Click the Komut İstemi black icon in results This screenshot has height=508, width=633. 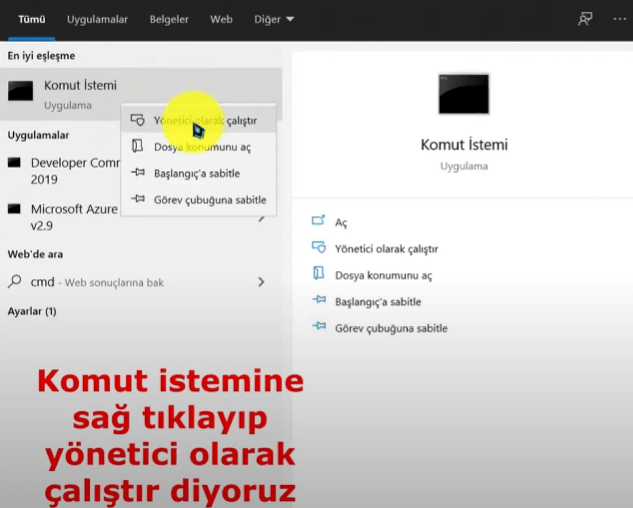(21, 91)
